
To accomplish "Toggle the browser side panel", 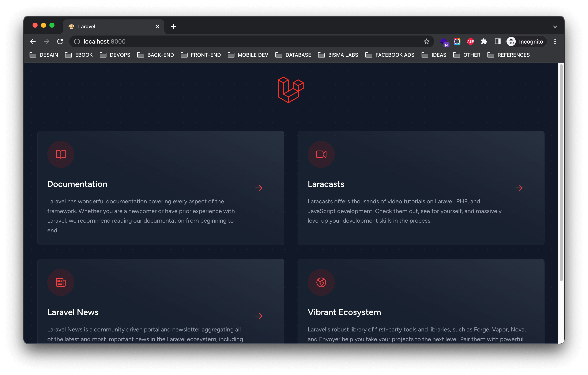I will point(497,42).
